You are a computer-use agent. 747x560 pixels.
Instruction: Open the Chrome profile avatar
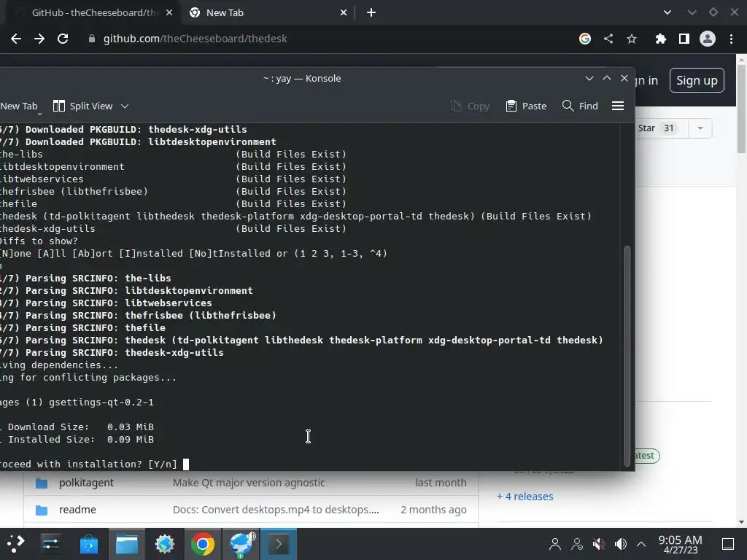tap(708, 39)
